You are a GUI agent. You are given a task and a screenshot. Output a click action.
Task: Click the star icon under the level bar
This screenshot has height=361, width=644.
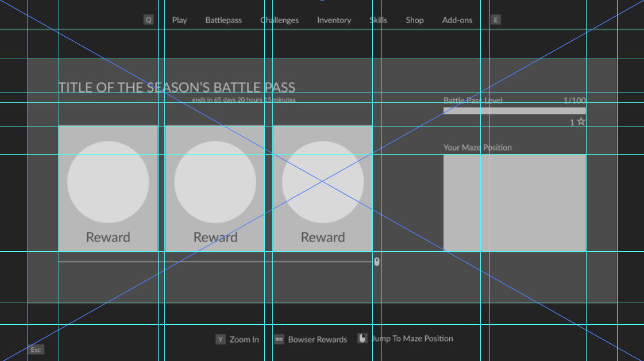[581, 121]
